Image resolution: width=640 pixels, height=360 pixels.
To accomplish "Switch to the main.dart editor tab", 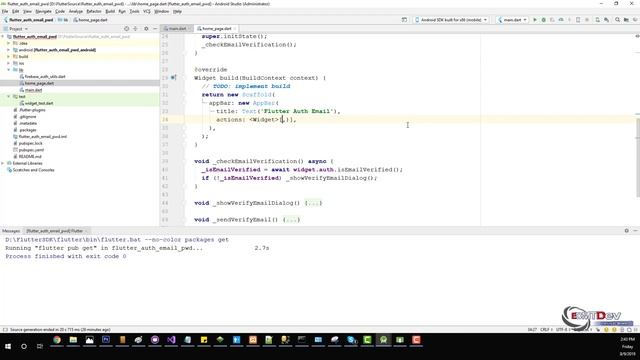I will click(177, 29).
